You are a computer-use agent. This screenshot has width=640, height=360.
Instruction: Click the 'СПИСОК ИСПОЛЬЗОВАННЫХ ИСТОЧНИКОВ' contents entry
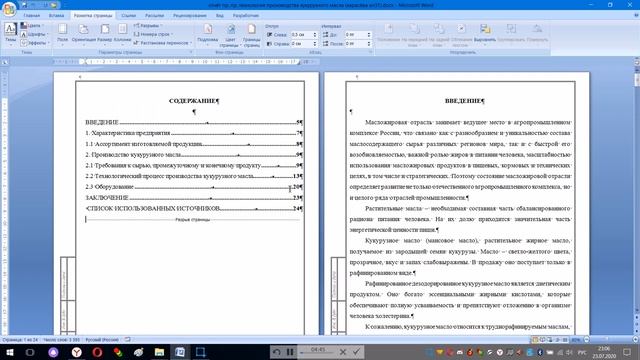[x=194, y=208]
